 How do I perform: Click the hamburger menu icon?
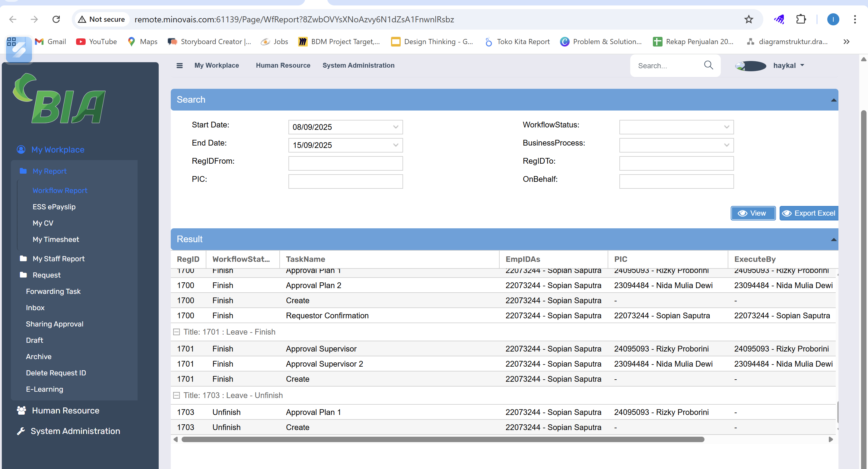point(180,66)
